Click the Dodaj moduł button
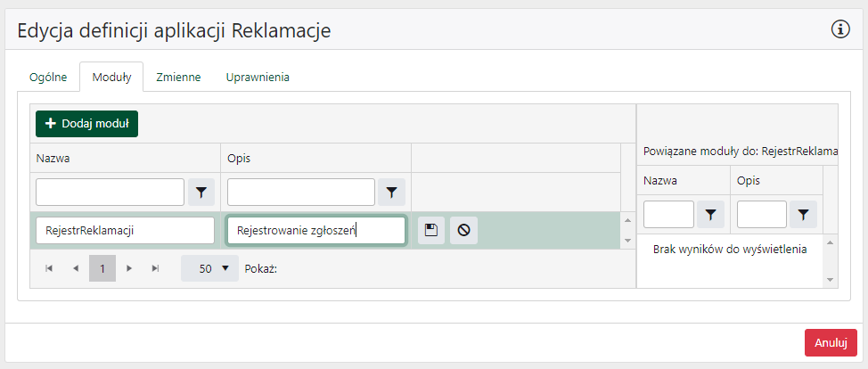The width and height of the screenshot is (868, 369). coord(86,124)
